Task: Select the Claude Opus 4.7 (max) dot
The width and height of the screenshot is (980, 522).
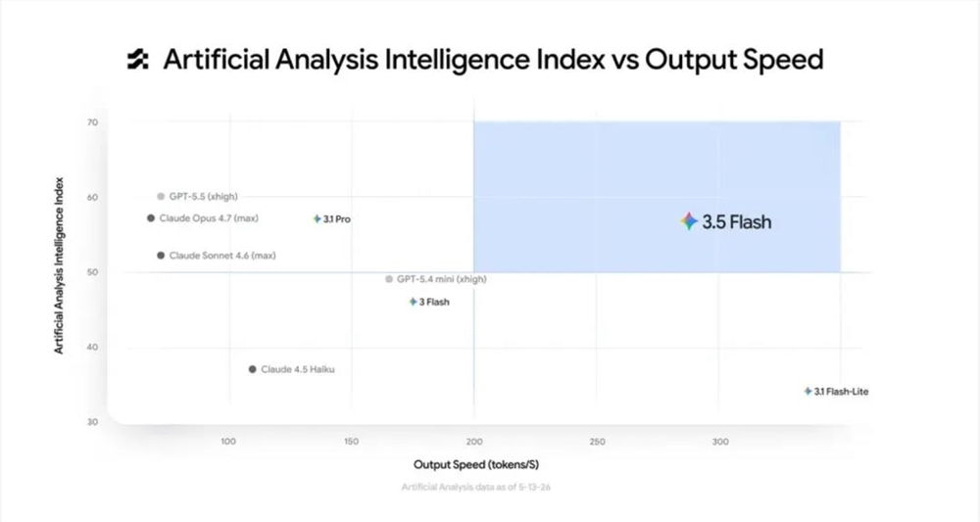Action: [x=151, y=218]
